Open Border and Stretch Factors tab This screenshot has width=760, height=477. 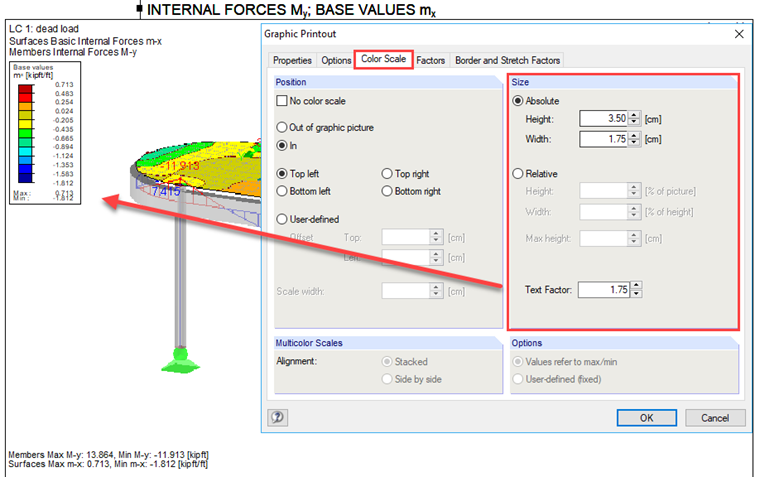pyautogui.click(x=507, y=60)
